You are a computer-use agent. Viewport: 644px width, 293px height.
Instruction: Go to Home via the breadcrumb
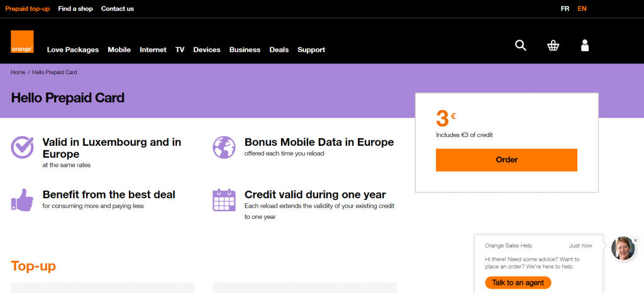point(18,72)
